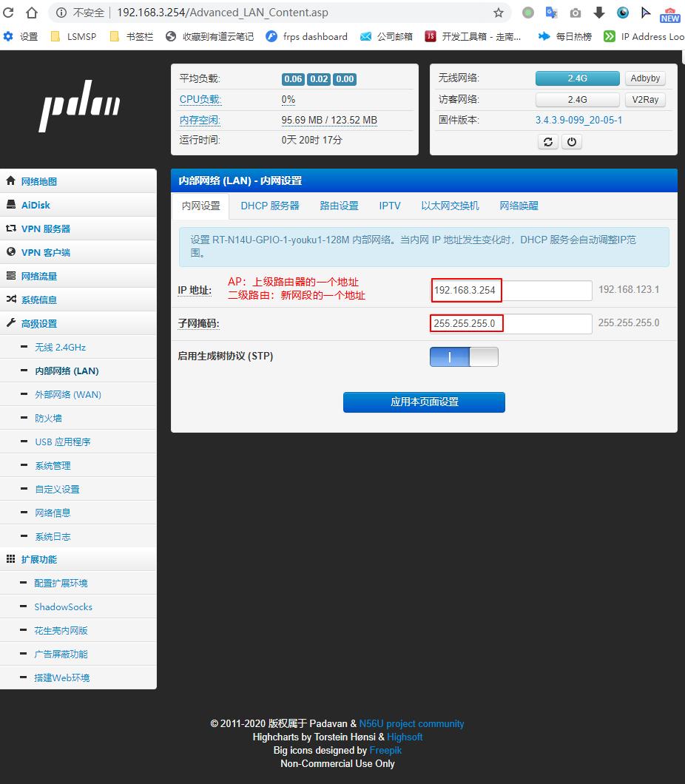The height and width of the screenshot is (784, 685).
Task: Click the download arrow extension icon
Action: pos(599,13)
